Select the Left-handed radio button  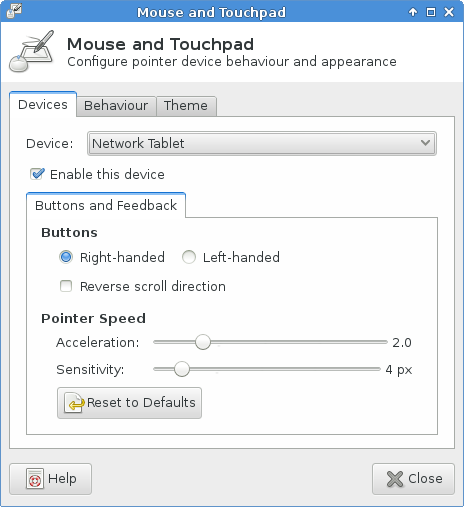coord(189,257)
